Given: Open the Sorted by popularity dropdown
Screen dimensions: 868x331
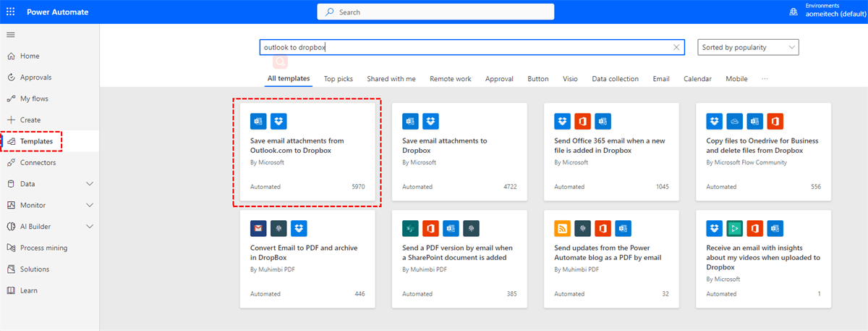Looking at the screenshot, I should [x=748, y=48].
